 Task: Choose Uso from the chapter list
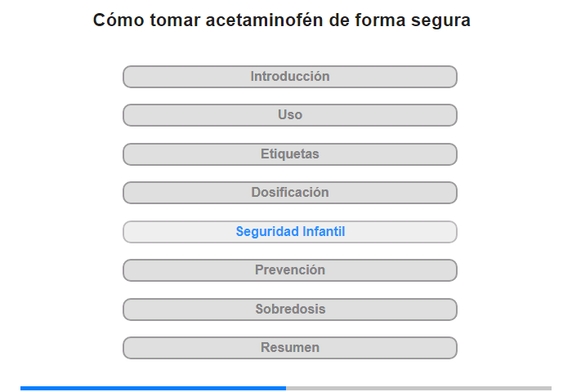(290, 115)
